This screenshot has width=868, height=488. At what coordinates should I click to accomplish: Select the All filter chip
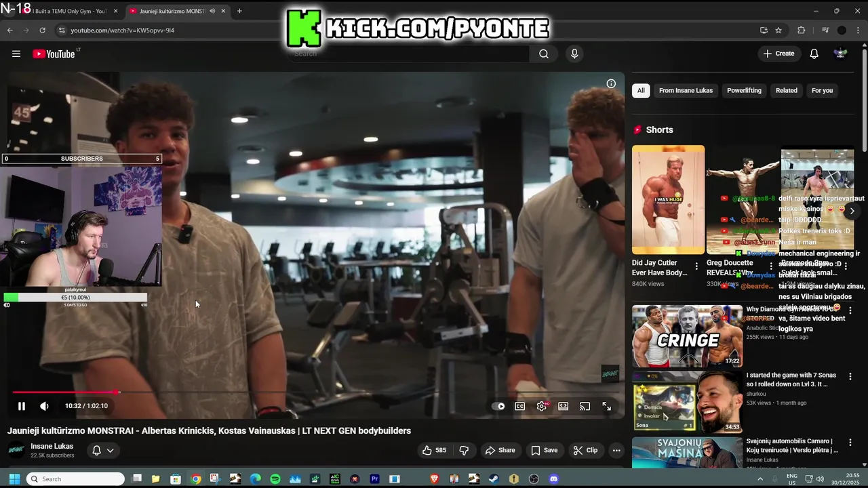tap(641, 90)
